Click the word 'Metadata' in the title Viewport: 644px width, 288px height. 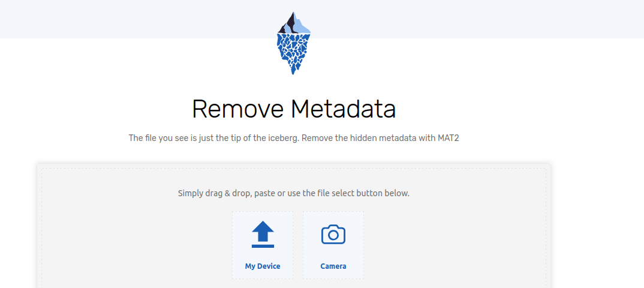click(344, 109)
